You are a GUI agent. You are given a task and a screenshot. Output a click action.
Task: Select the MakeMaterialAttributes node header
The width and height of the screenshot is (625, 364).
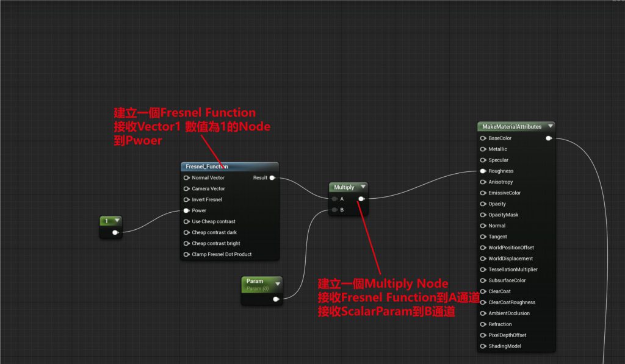[x=511, y=127]
